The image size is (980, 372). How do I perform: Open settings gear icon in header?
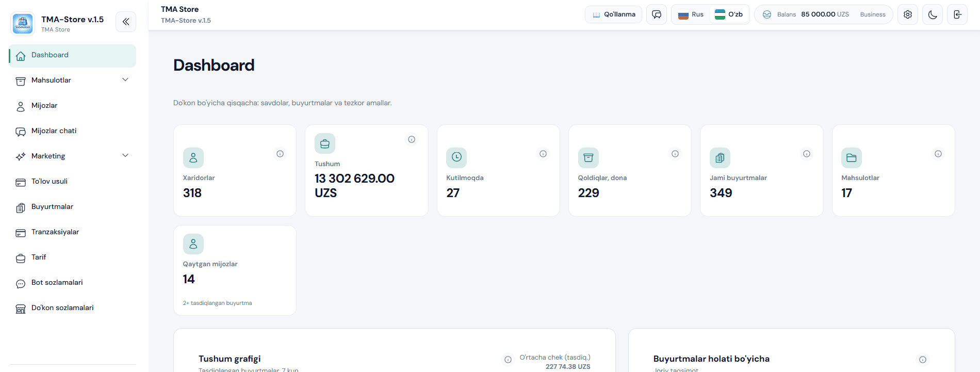[x=908, y=14]
